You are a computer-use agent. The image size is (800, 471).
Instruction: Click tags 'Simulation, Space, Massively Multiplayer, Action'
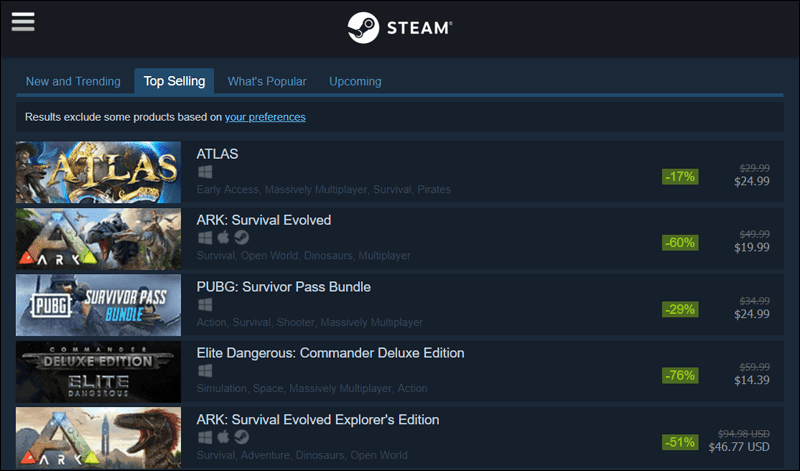(312, 388)
